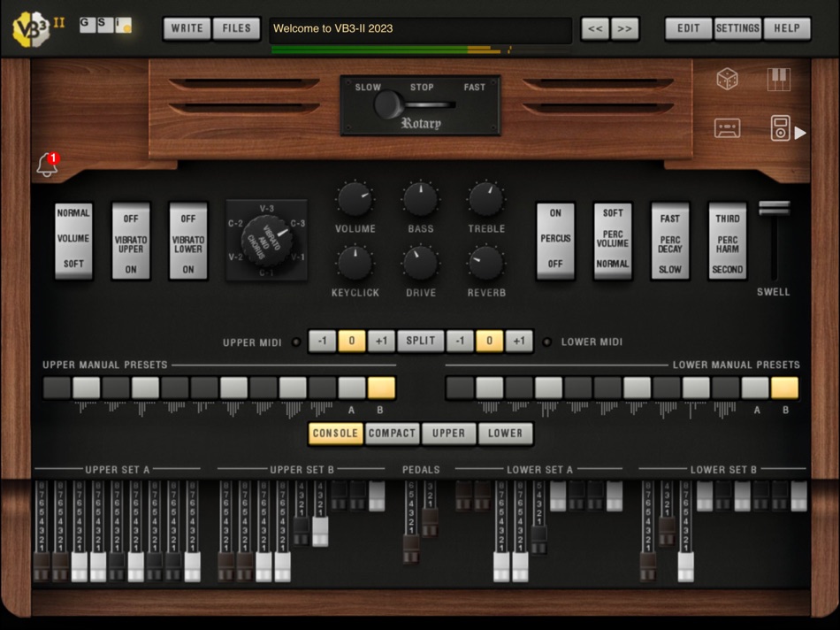Click the dice randomize preset icon

pyautogui.click(x=726, y=79)
